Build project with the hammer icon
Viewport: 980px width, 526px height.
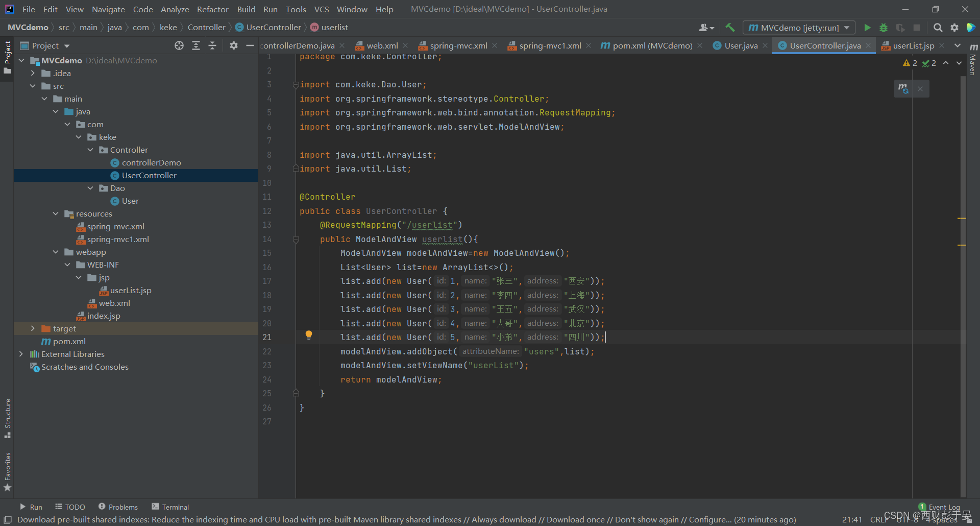[x=730, y=28]
